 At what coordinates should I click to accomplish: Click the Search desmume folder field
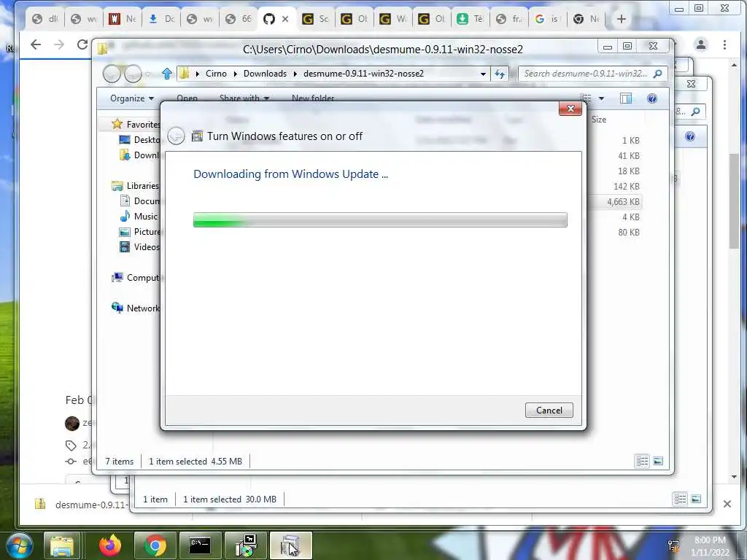click(x=592, y=74)
